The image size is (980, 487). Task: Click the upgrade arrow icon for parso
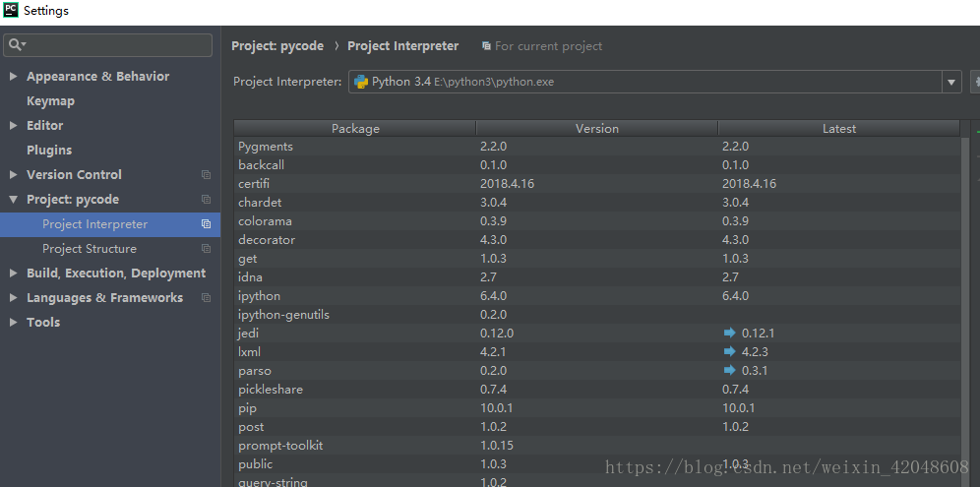pos(729,371)
